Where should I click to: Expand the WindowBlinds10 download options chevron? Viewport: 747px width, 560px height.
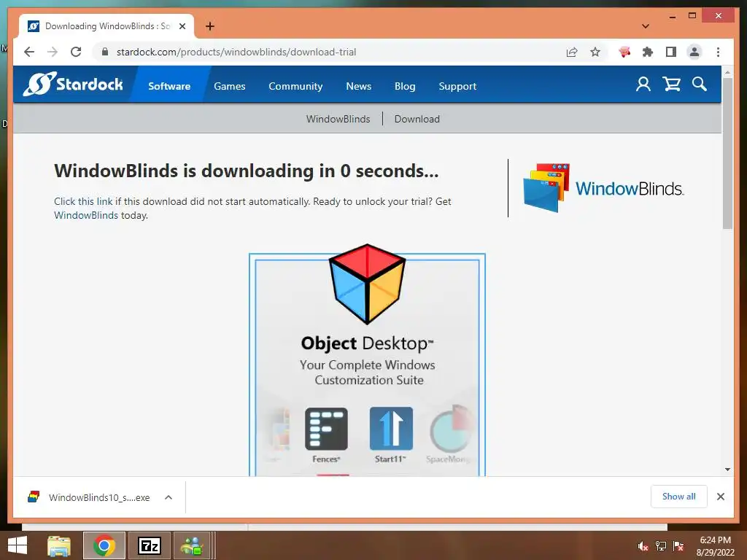pos(169,497)
